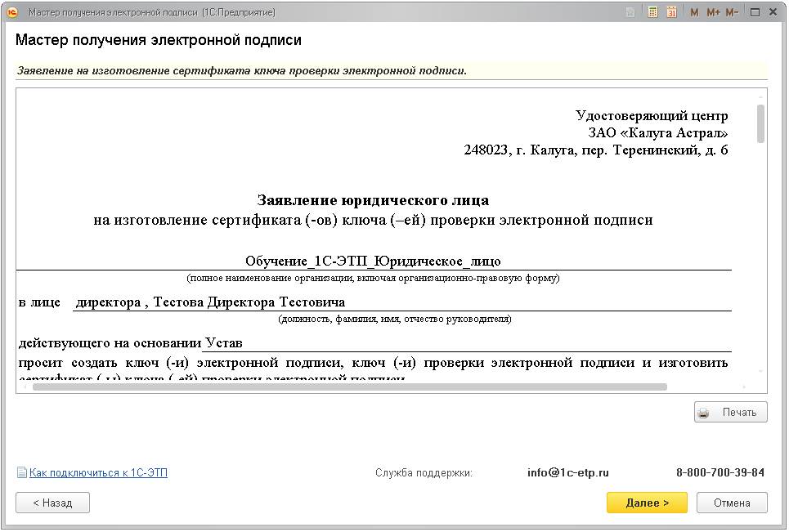Click the greyed favorites icon in title bar
The image size is (789, 532).
click(x=630, y=12)
